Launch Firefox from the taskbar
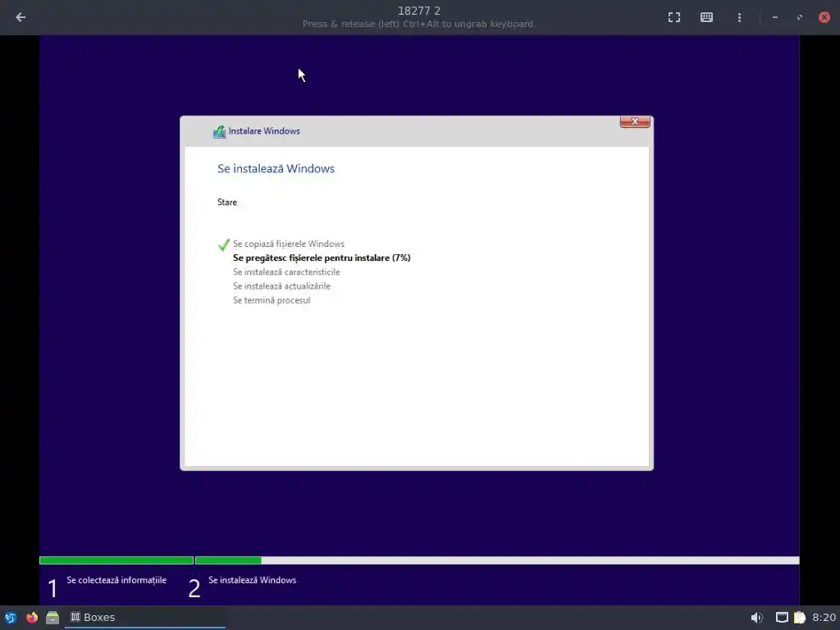 [32, 618]
